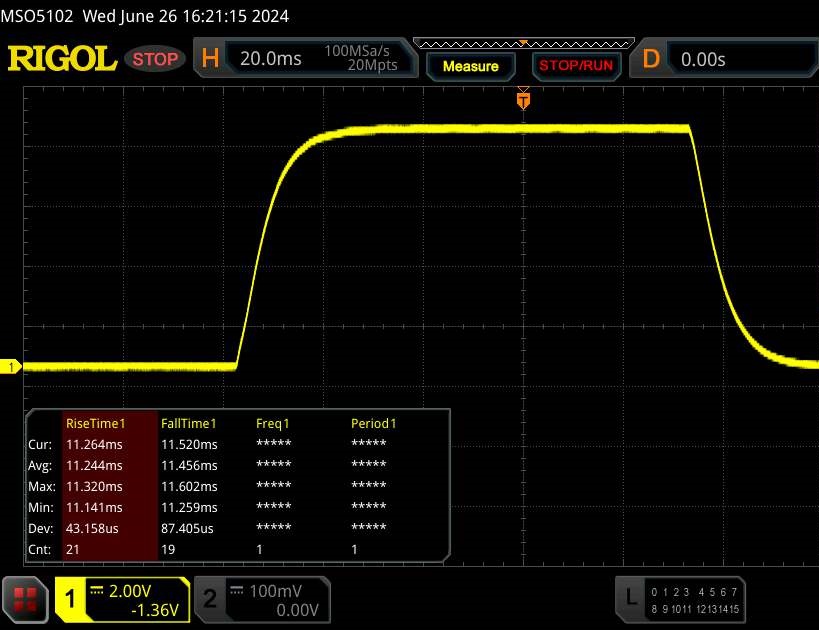Toggle channel 2 number label
This screenshot has height=630, width=819.
(x=210, y=599)
